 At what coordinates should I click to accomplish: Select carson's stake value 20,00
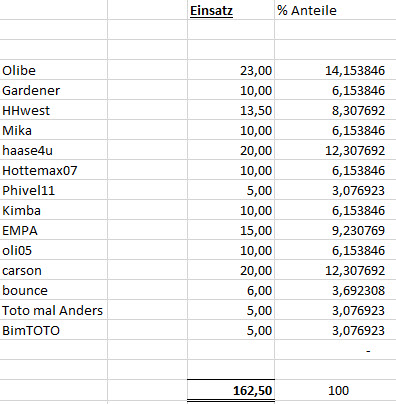click(231, 270)
